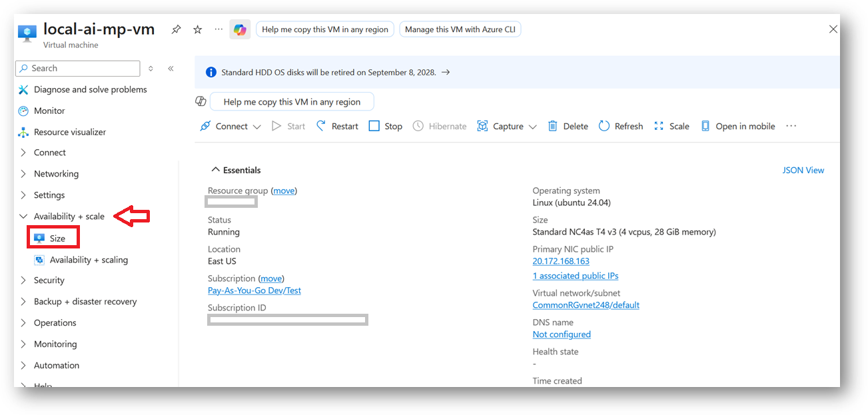Refresh the VM overview
Viewport: 868px width, 415px height.
point(620,126)
